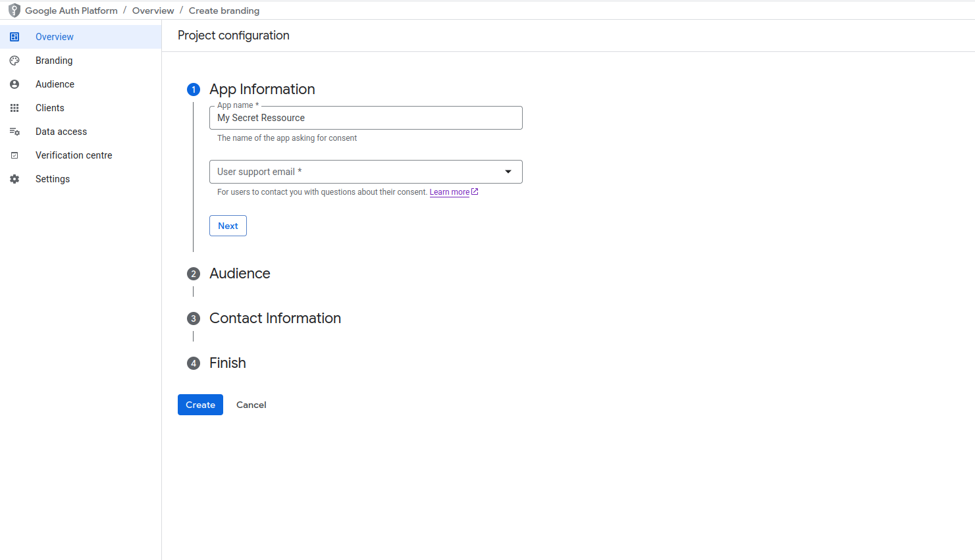975x560 pixels.
Task: Click the Google Auth Platform shield icon
Action: (14, 11)
